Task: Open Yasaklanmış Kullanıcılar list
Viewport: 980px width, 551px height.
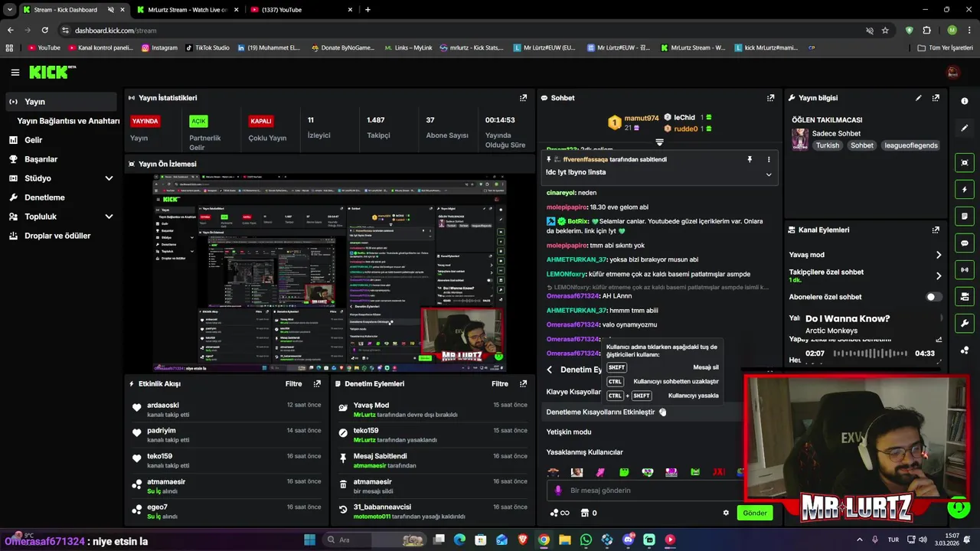Action: pos(585,452)
